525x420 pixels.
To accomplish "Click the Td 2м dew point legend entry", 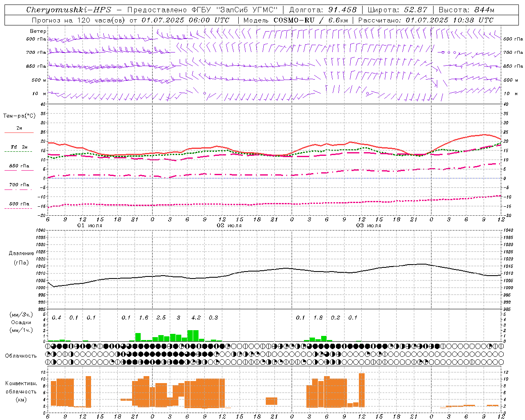I will pos(19,147).
